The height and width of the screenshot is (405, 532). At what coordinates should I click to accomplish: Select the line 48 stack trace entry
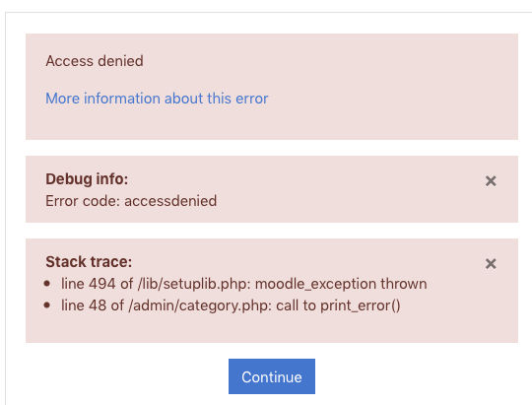tap(231, 305)
